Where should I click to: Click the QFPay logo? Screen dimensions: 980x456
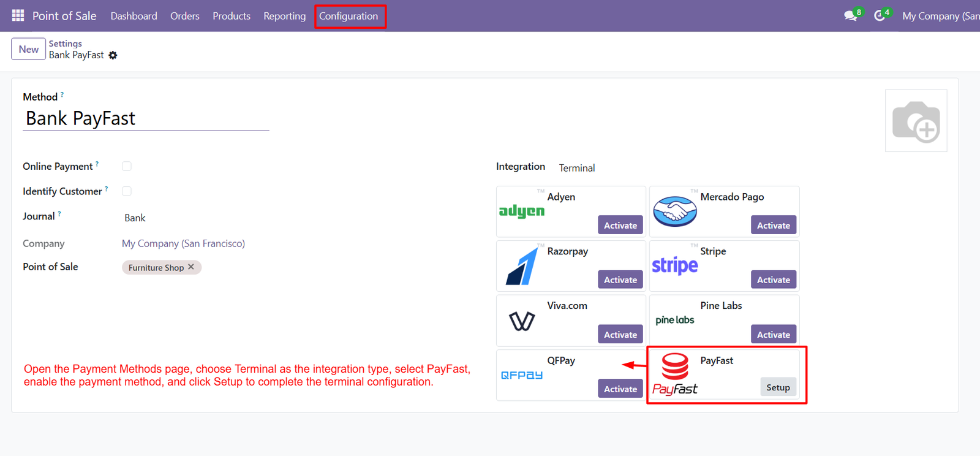[522, 375]
